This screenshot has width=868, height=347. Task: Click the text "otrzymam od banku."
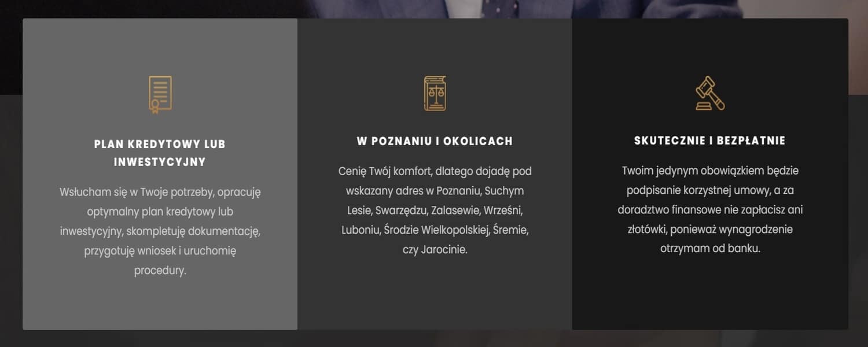coord(710,249)
